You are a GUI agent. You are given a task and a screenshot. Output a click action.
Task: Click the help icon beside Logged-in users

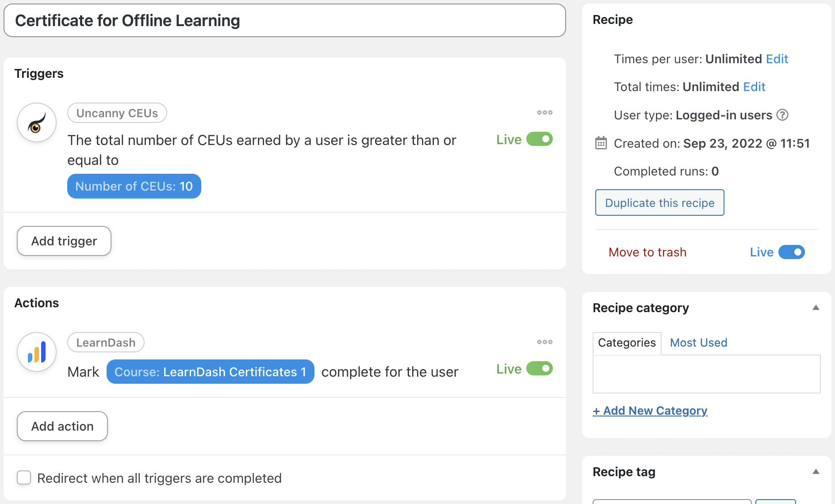782,115
